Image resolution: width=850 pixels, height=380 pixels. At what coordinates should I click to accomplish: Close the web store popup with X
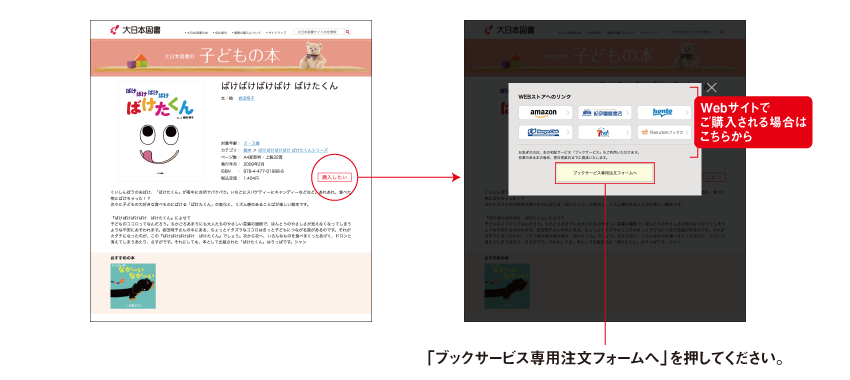click(x=711, y=87)
